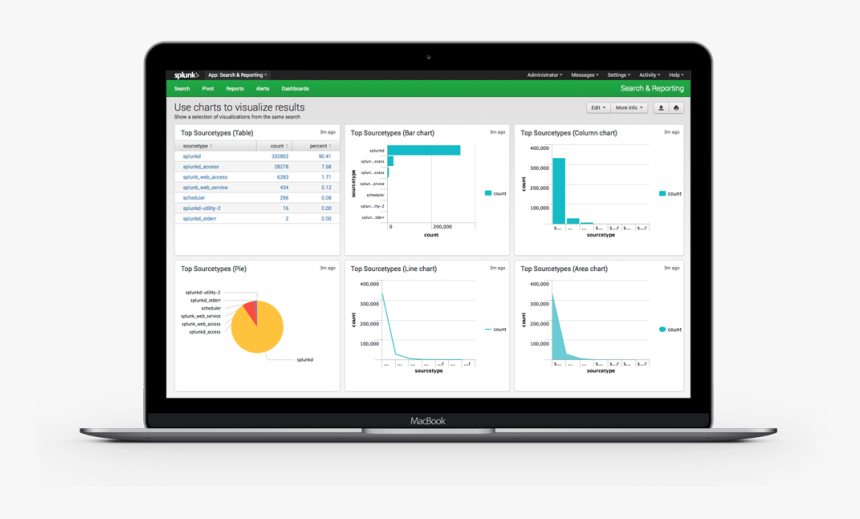The image size is (860, 519).
Task: Expand the More Info dropdown button
Action: coord(629,108)
